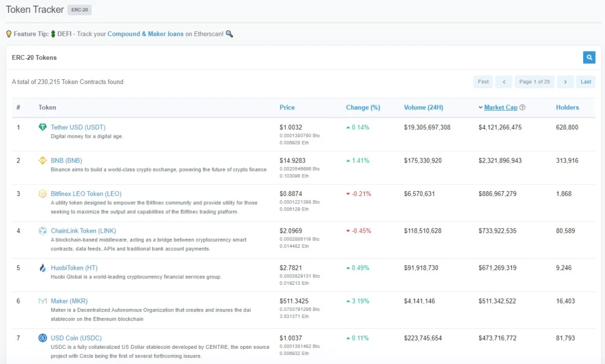Open USD Coin (USDC) token page

(76, 338)
